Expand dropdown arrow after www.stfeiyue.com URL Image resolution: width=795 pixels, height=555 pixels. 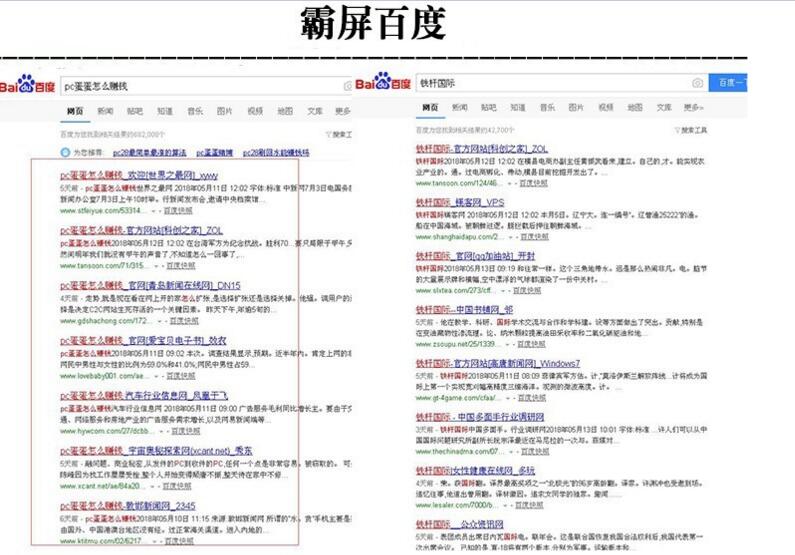(x=153, y=211)
